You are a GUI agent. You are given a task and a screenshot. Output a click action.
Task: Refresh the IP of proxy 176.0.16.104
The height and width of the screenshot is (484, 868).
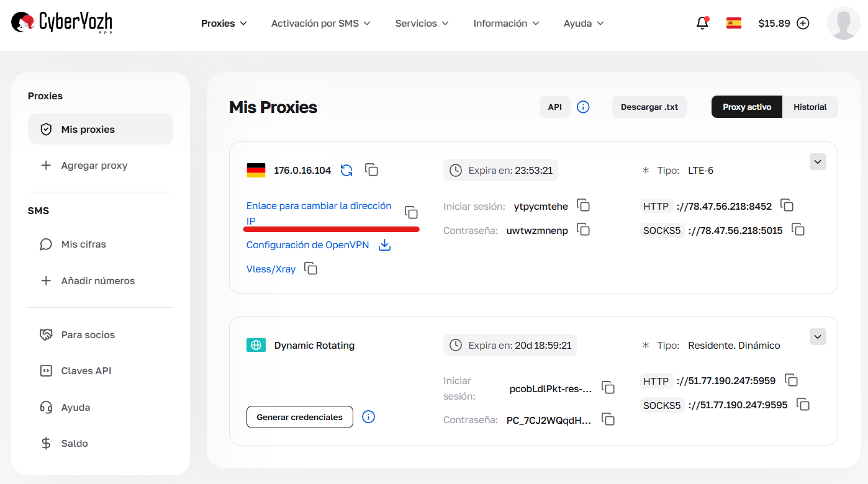[x=346, y=169]
